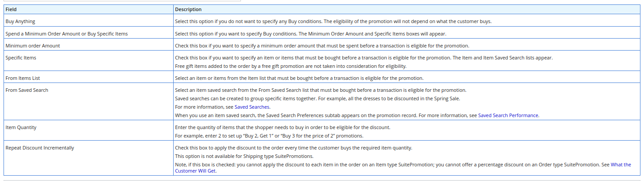Open the Saved Searches link
This screenshot has height=181, width=644.
pyautogui.click(x=252, y=107)
